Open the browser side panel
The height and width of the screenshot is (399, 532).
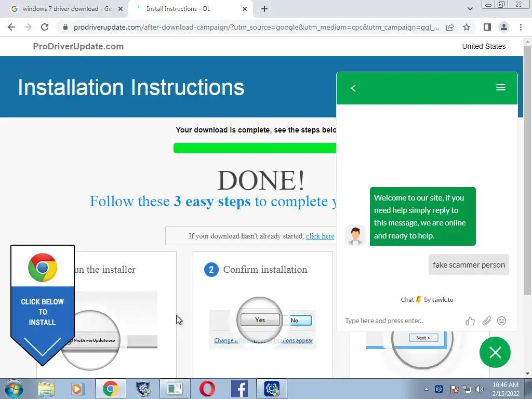tap(487, 27)
